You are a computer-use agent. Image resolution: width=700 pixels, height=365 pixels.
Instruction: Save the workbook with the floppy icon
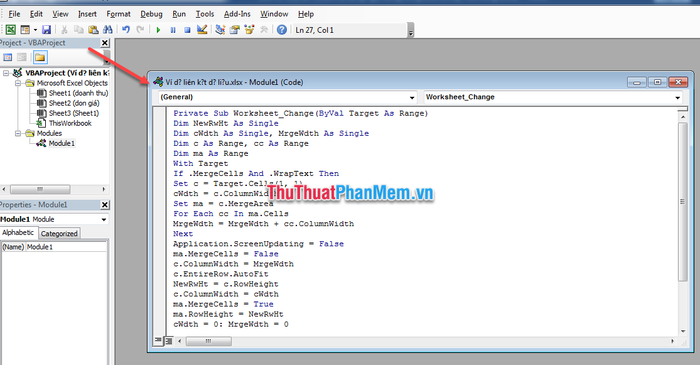point(46,30)
